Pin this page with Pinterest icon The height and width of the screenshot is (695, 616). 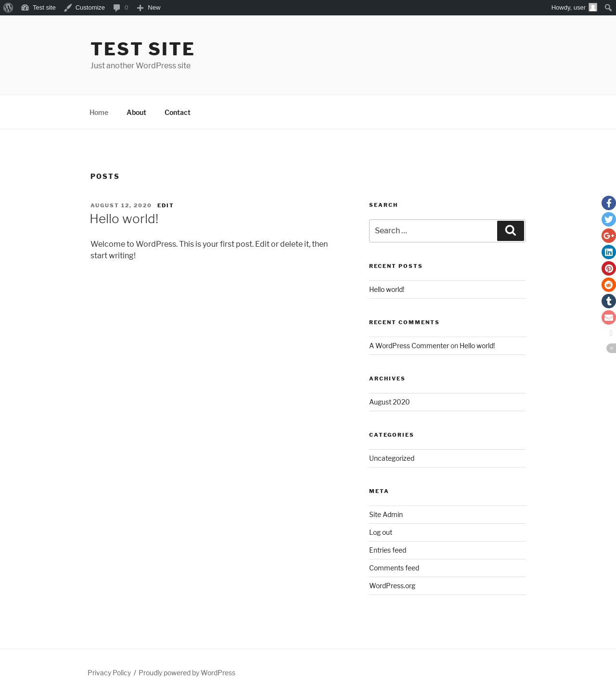tap(609, 268)
